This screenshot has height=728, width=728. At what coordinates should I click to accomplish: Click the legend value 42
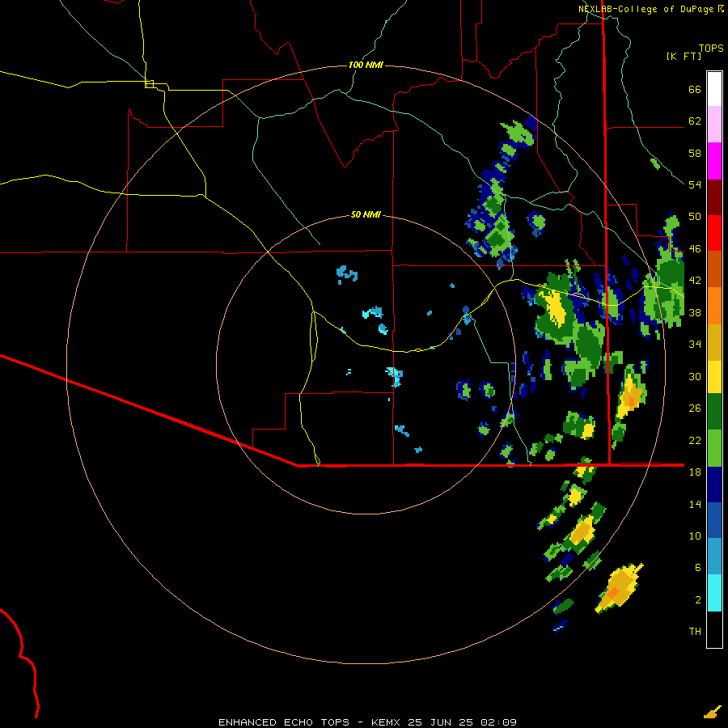tap(695, 281)
